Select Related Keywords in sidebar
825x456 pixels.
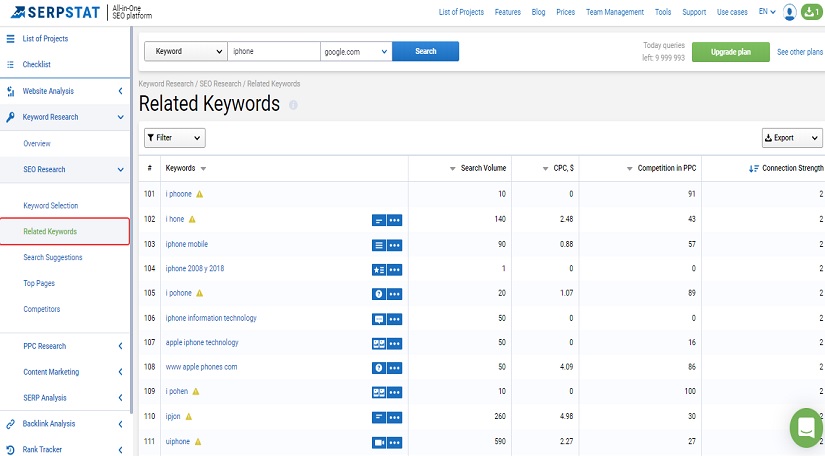click(50, 231)
